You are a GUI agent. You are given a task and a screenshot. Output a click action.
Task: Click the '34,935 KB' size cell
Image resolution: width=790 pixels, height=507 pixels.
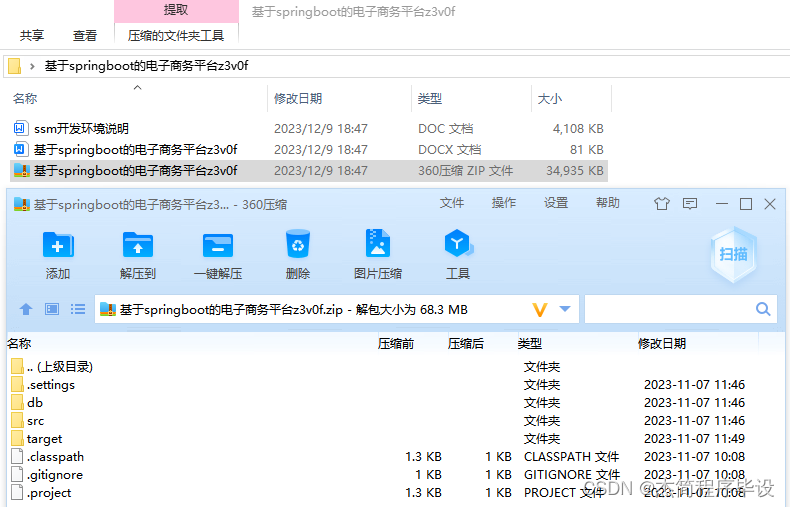(574, 171)
